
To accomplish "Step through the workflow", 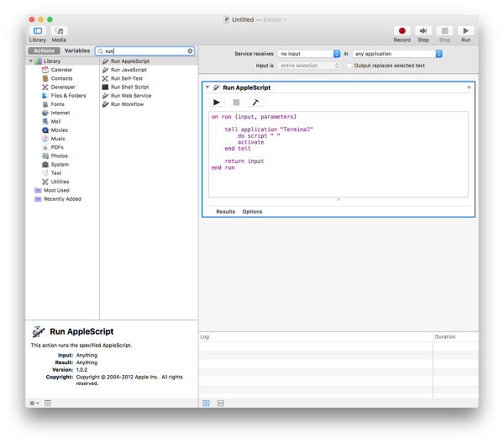I will [x=423, y=31].
